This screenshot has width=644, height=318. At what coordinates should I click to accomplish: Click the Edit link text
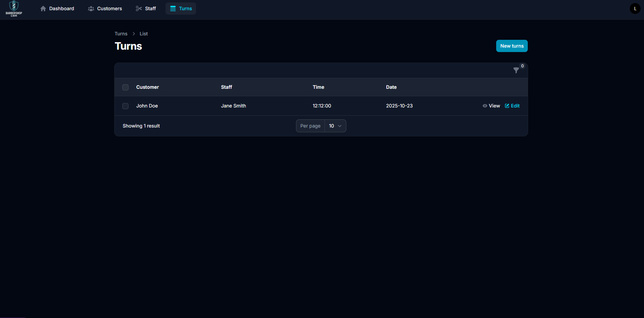(515, 106)
